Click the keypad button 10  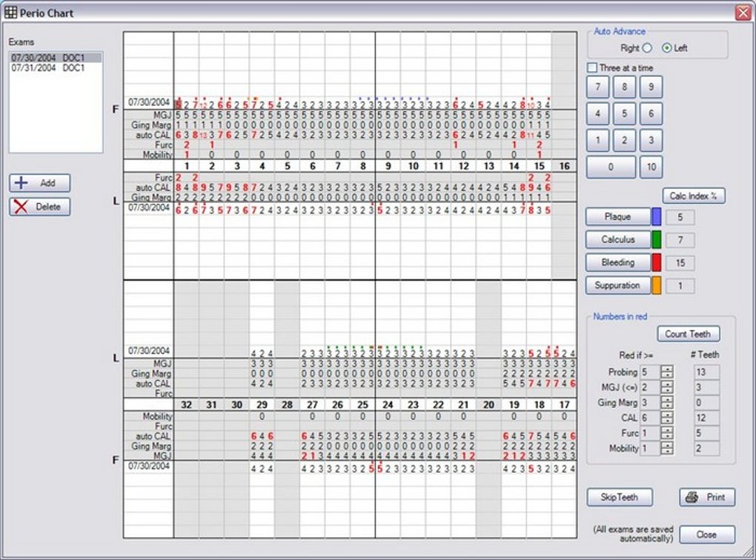coord(651,167)
